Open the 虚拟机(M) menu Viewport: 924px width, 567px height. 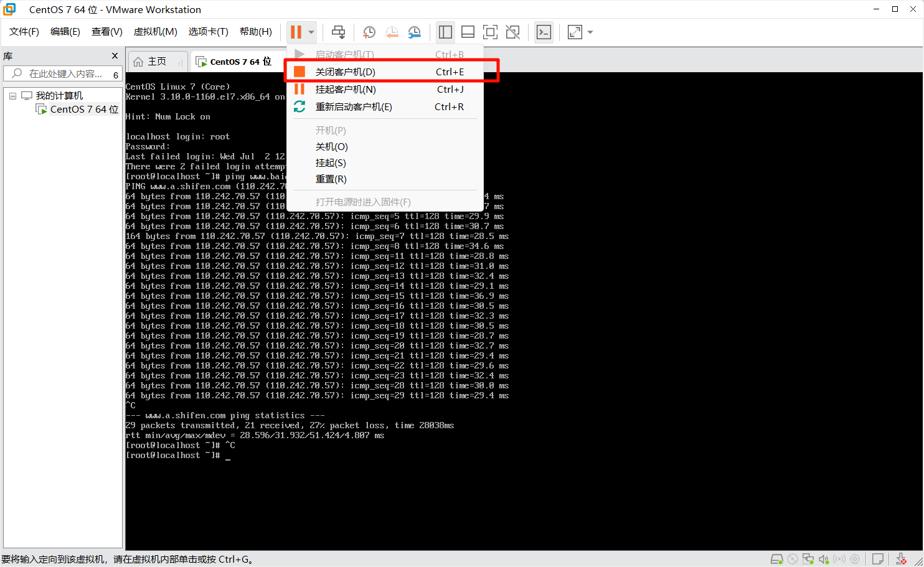coord(156,32)
